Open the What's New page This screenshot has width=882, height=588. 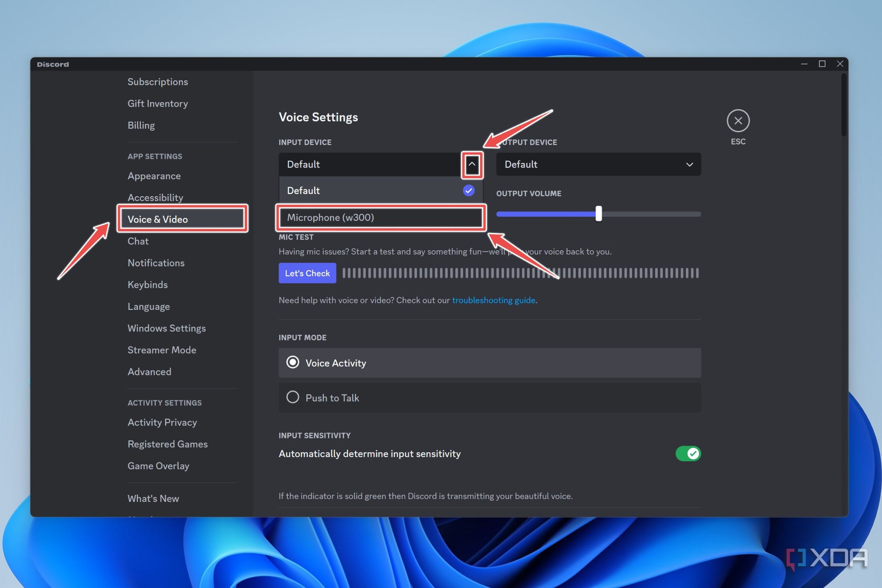point(153,498)
